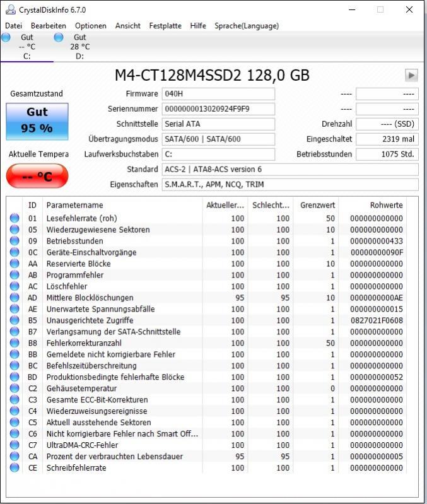
Task: Click status icon for Löschfehler
Action: pos(15,286)
